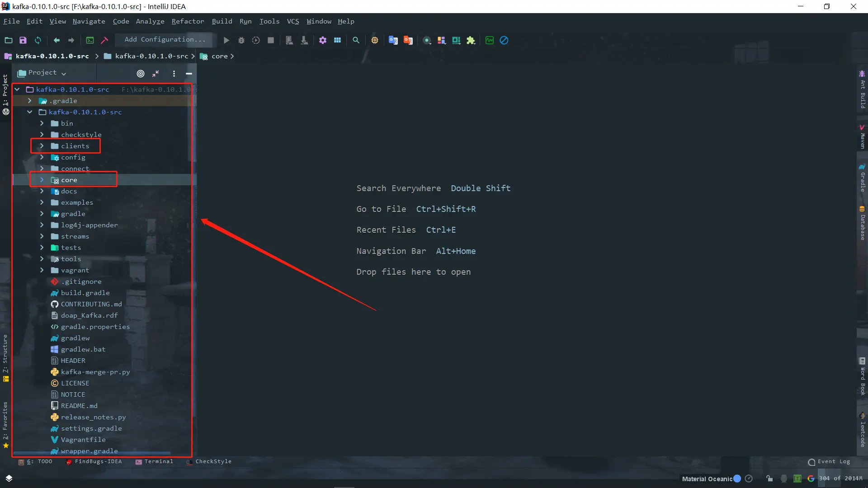Click the Debug bug icon
The width and height of the screenshot is (868, 488).
click(x=241, y=40)
